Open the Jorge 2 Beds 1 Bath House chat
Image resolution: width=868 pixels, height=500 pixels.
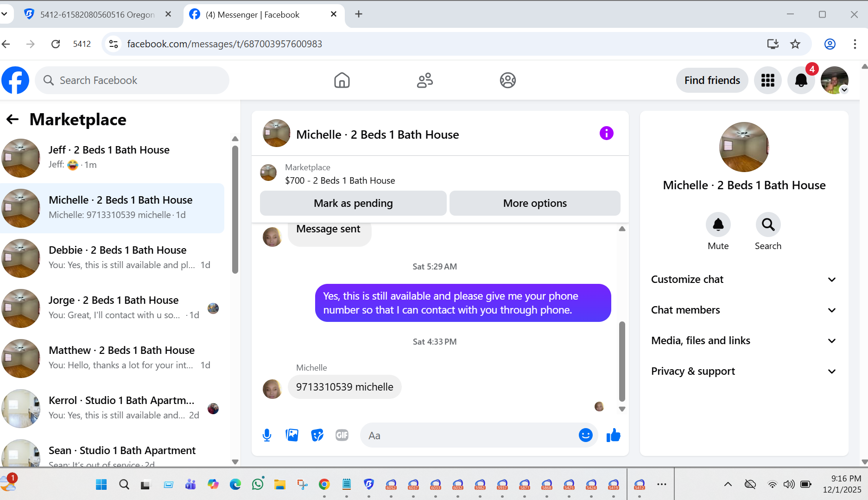112,308
